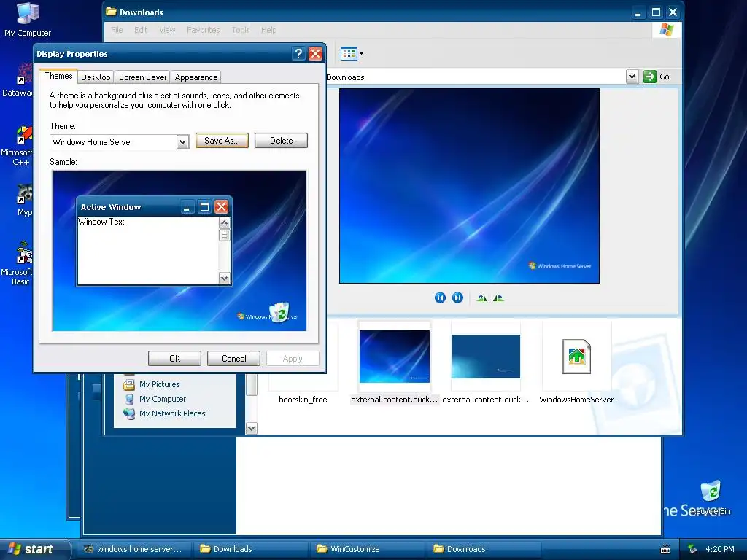The image size is (747, 560).
Task: Click the Views icon in Downloads toolbar
Action: [349, 54]
